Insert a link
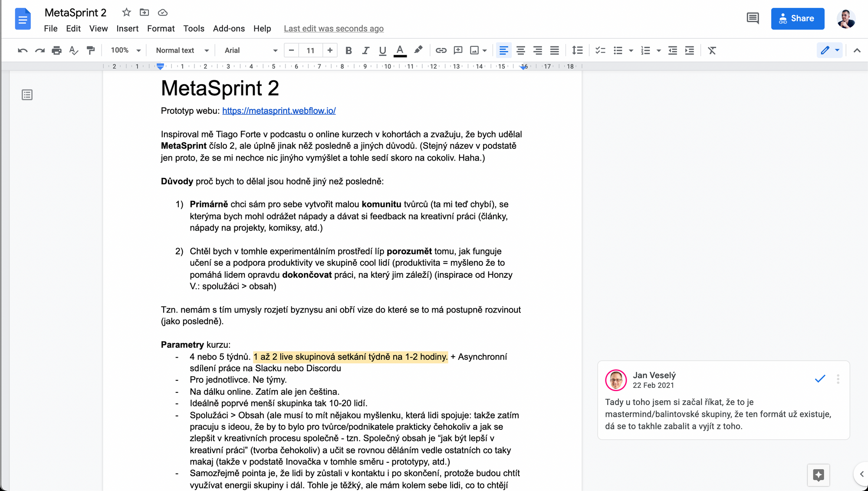This screenshot has width=868, height=491. 441,50
